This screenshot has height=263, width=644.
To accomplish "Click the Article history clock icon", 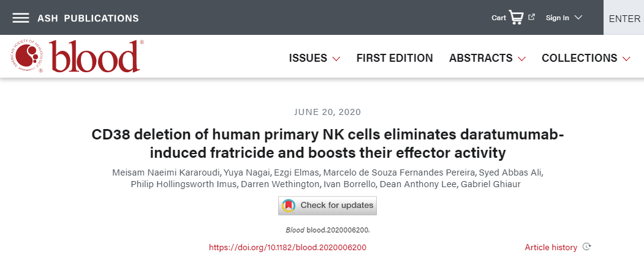I will 587,247.
